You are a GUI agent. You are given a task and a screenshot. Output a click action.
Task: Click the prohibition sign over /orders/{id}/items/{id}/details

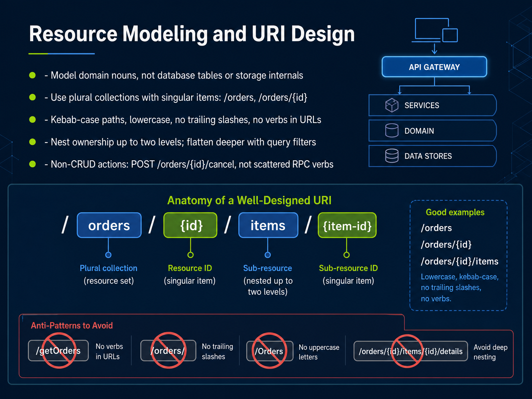pos(407,351)
